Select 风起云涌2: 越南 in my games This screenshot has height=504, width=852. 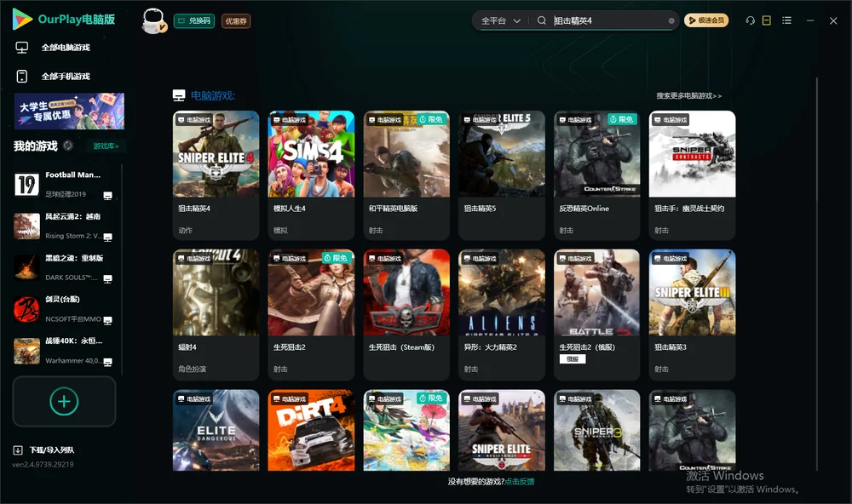[x=72, y=216]
